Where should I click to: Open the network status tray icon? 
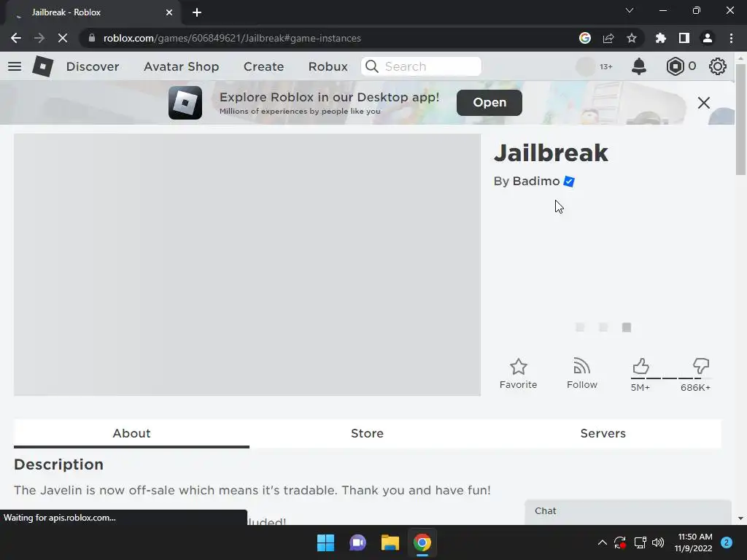coord(640,542)
